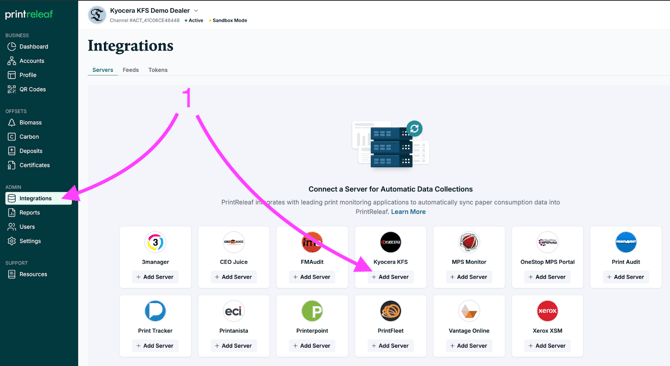
Task: Click the Biomass offsets icon
Action: coord(12,123)
